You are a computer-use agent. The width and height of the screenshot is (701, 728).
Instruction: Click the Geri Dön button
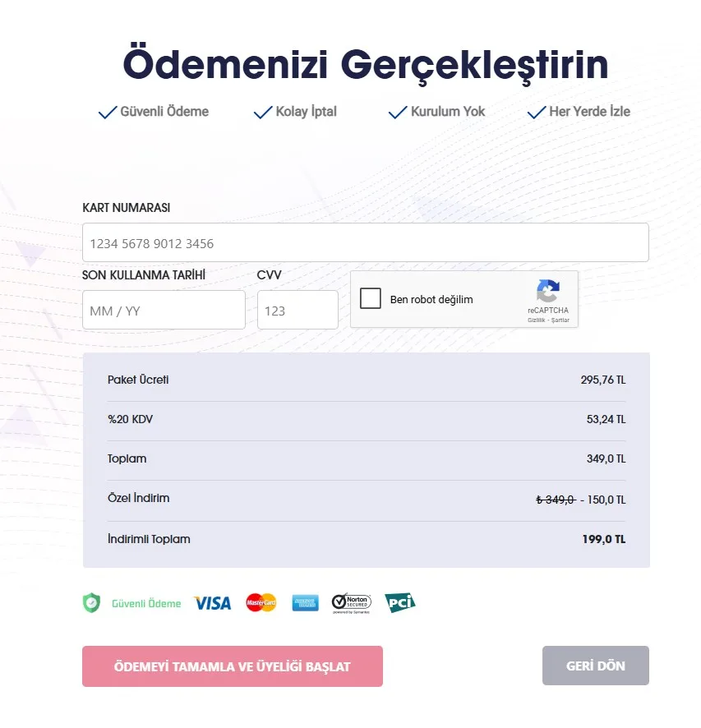(595, 666)
